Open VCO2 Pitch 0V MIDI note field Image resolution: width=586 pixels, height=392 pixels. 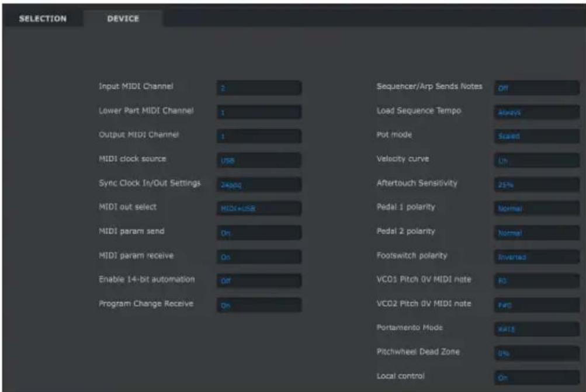[x=537, y=306]
